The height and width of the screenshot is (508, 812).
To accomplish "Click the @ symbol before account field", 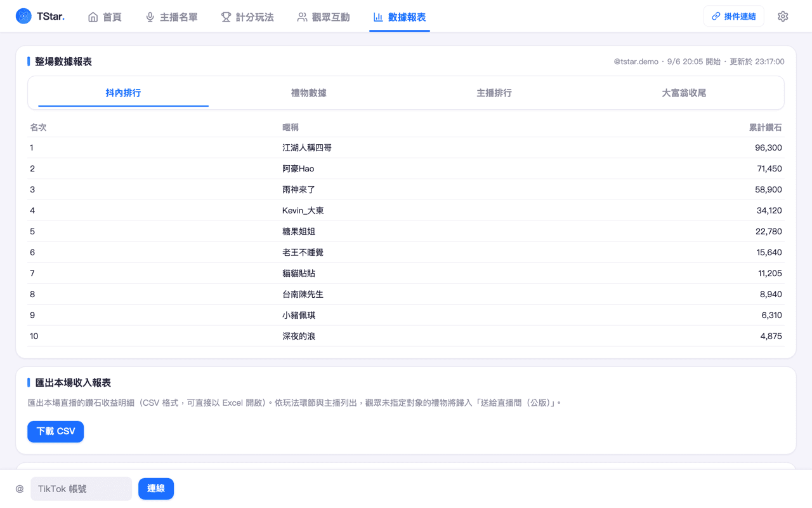I will (x=20, y=489).
